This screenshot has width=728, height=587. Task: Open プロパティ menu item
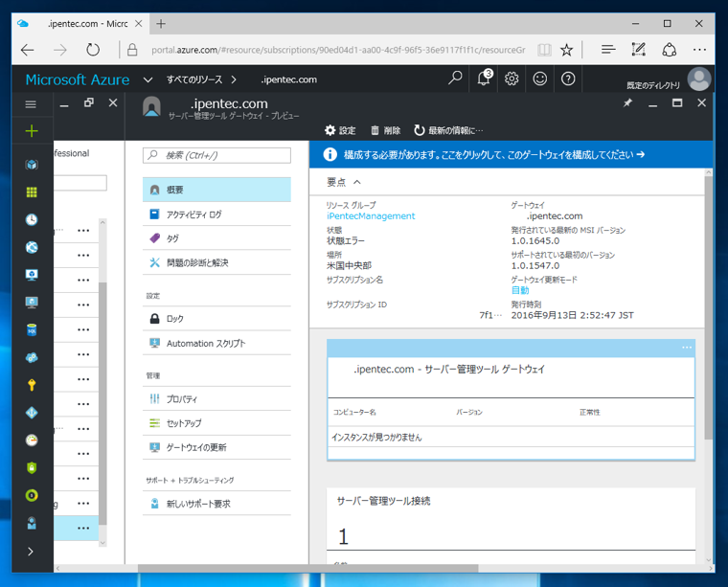coord(216,399)
